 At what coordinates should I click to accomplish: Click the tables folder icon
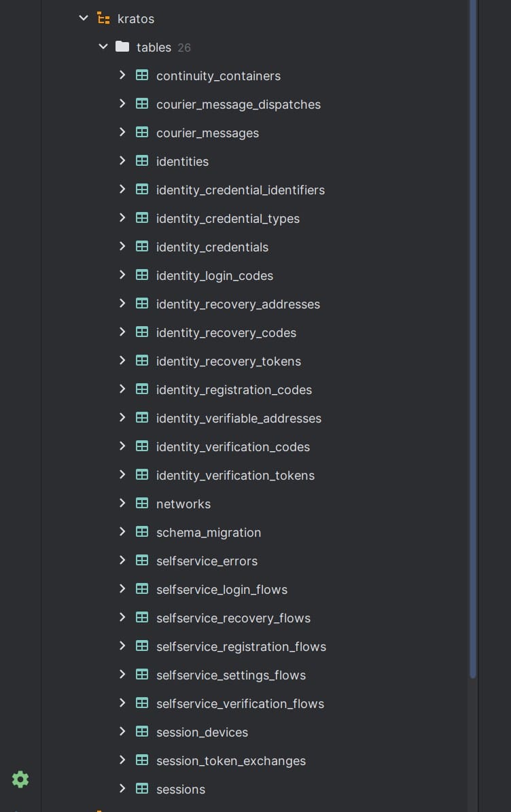(122, 47)
